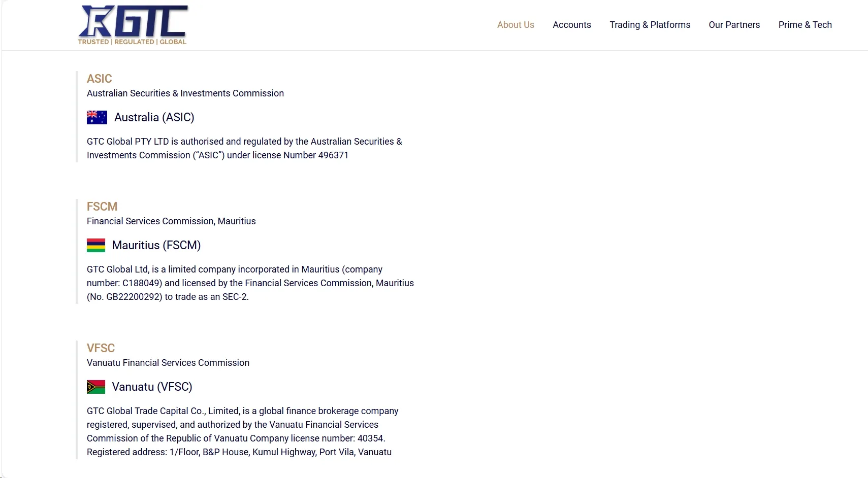Image resolution: width=868 pixels, height=478 pixels.
Task: Click the Mauritius flag icon
Action: 96,245
